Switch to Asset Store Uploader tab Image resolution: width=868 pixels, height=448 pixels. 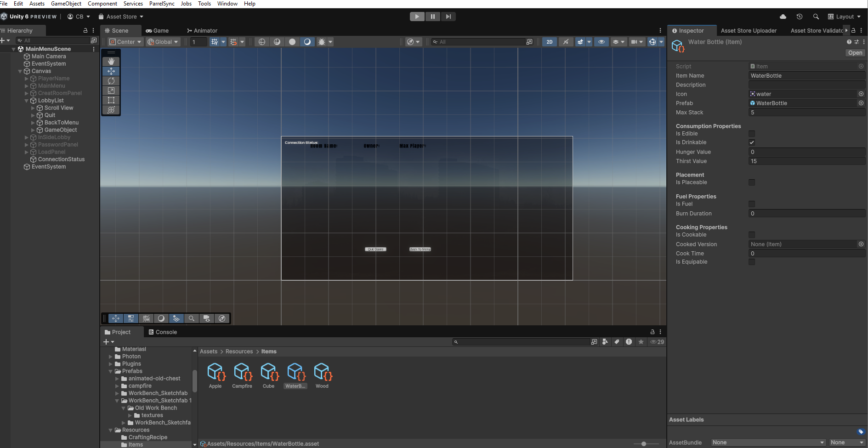749,30
